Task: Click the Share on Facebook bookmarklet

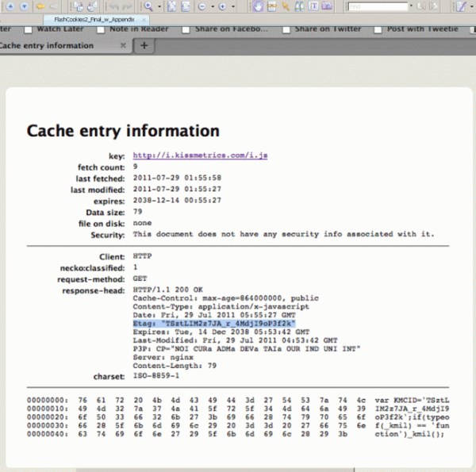Action: point(225,29)
